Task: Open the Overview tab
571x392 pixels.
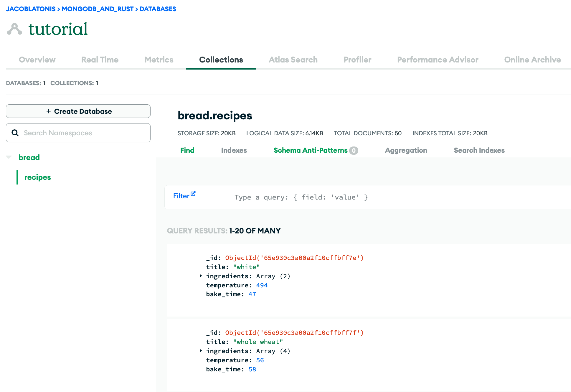Action: 37,60
